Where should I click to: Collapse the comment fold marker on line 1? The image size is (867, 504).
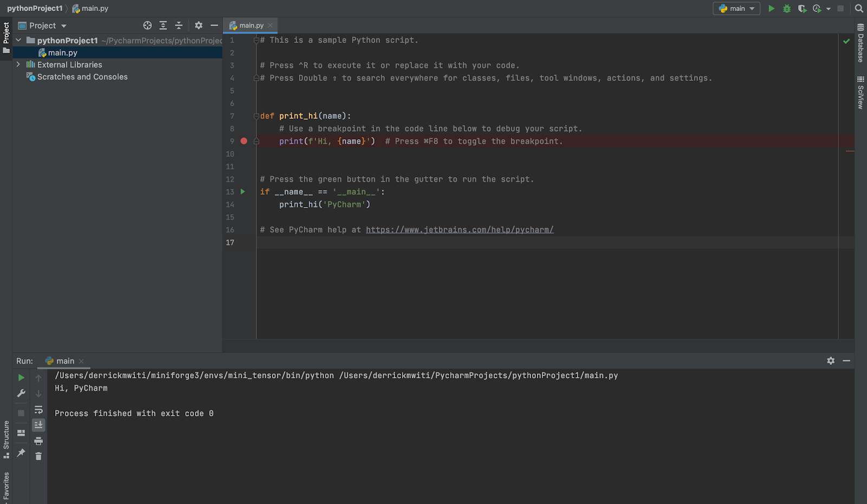[256, 40]
